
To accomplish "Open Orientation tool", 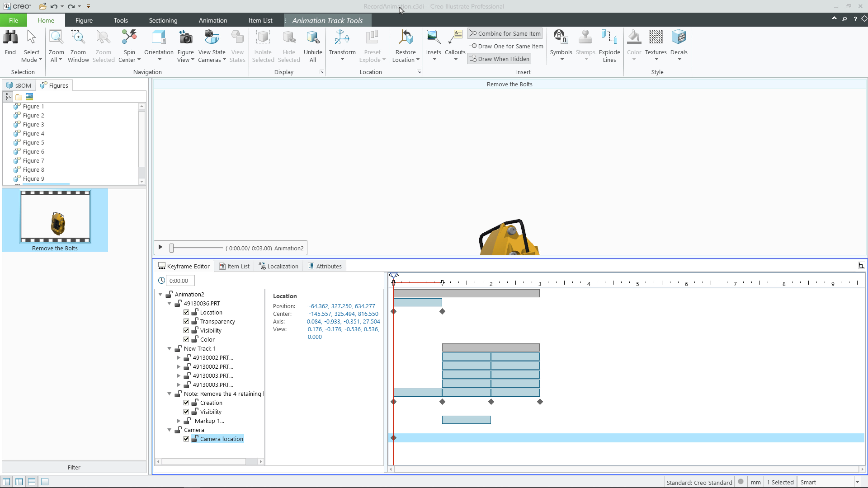I will click(159, 46).
